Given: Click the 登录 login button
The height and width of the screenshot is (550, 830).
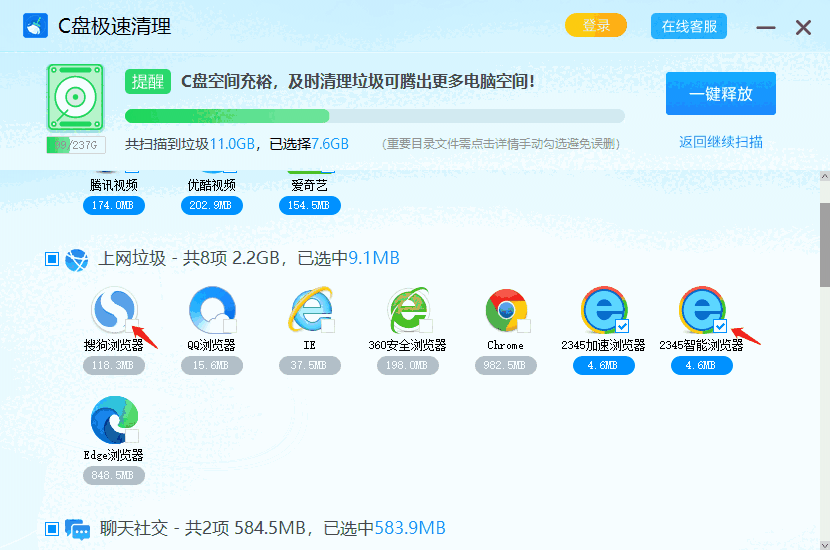Looking at the screenshot, I should click(x=596, y=25).
